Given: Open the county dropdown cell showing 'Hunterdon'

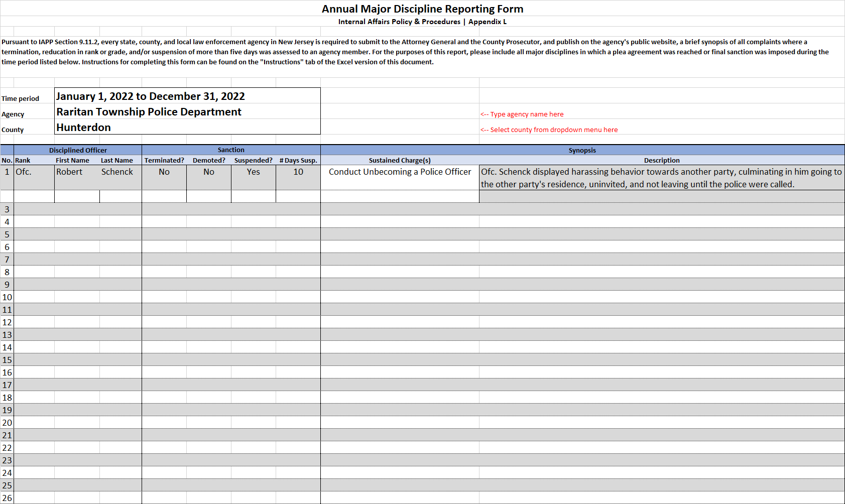Looking at the screenshot, I should point(187,127).
